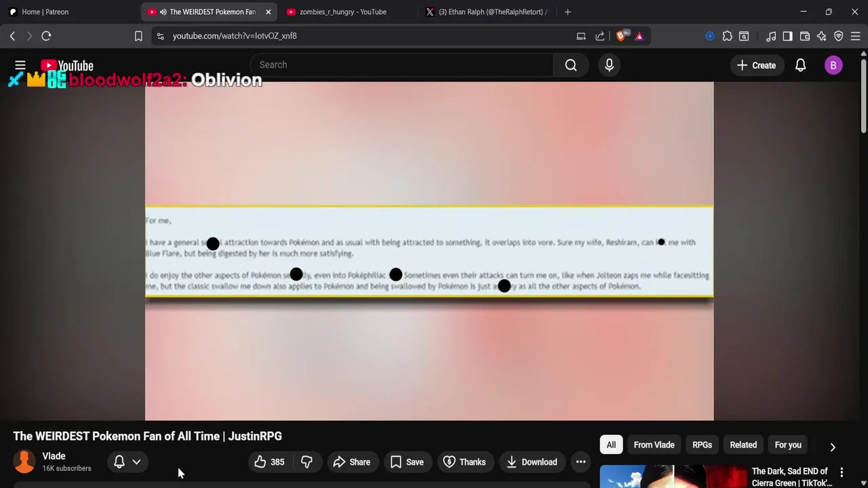The image size is (868, 488).
Task: Select the For you chip
Action: coord(788,445)
